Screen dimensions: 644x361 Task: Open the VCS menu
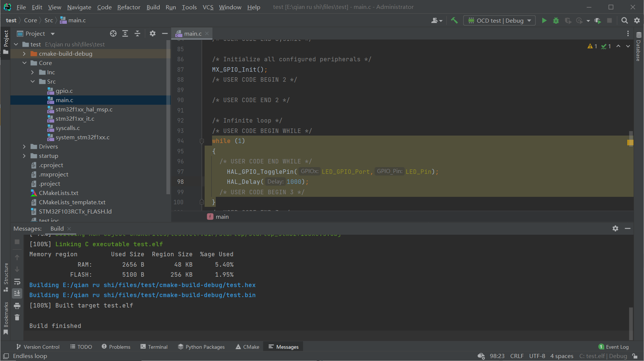point(208,7)
